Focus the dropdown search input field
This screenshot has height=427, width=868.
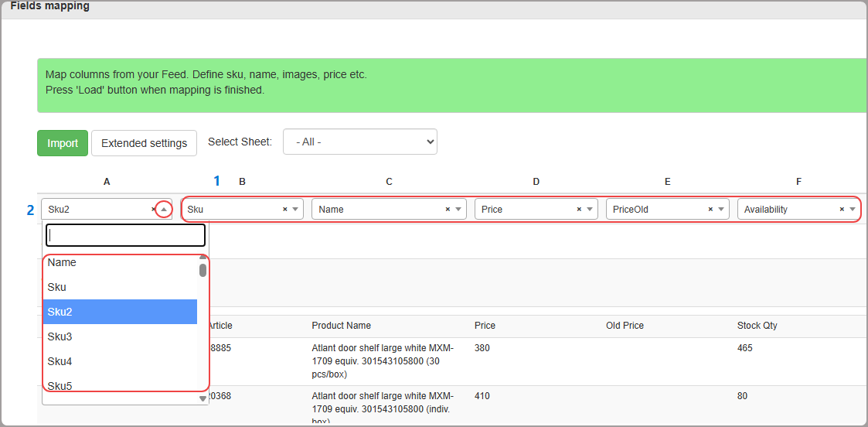point(126,235)
